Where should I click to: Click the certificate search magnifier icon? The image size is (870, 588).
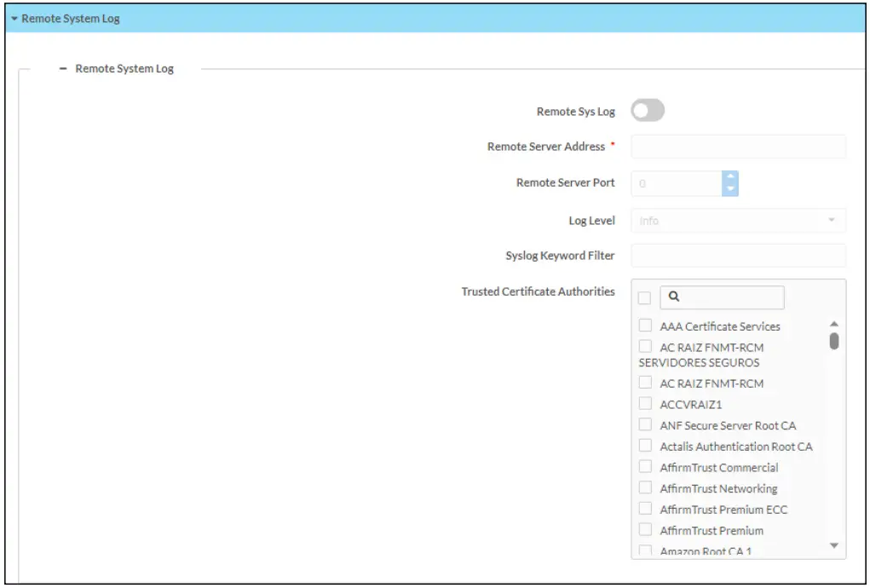click(673, 297)
